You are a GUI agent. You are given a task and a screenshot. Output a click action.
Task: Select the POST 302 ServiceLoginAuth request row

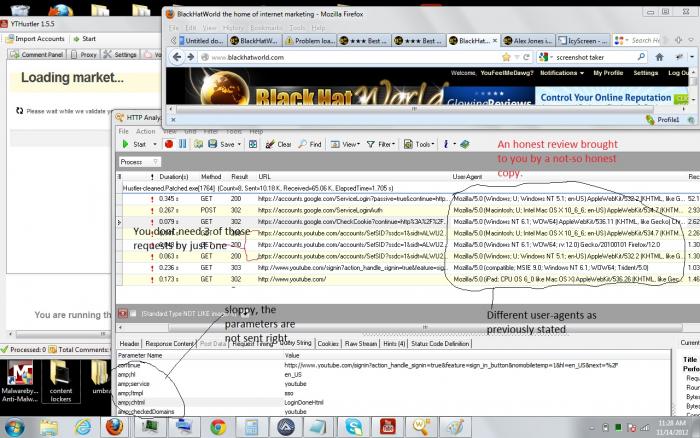coord(408,210)
